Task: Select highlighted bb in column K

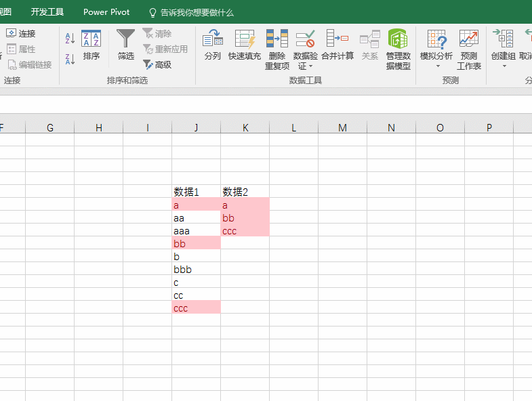Action: (245, 217)
